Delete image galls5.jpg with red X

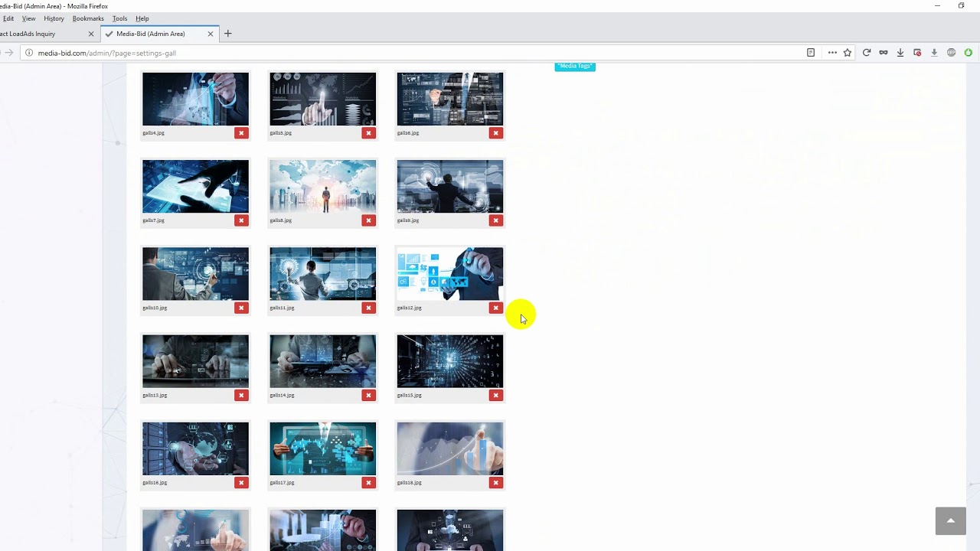(368, 133)
